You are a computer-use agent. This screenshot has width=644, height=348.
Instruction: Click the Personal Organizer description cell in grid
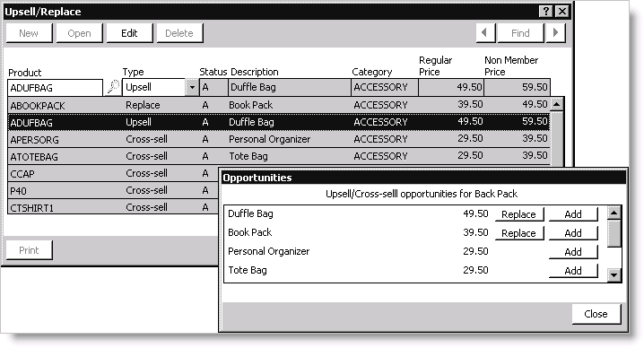click(x=269, y=139)
